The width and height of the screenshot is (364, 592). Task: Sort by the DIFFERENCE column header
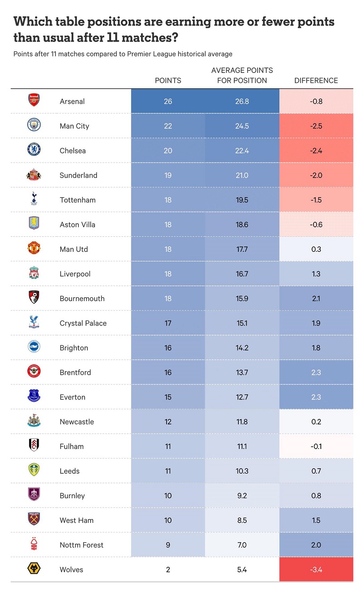316,81
